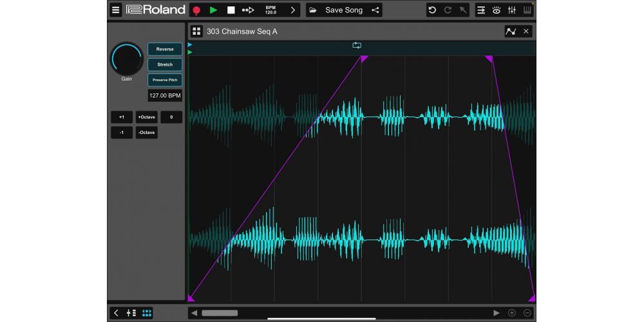The height and width of the screenshot is (322, 644).
Task: Undo the last action
Action: coord(432,10)
